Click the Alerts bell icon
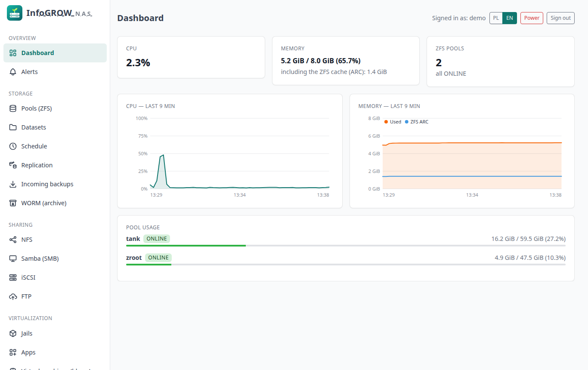588x370 pixels. (x=13, y=72)
